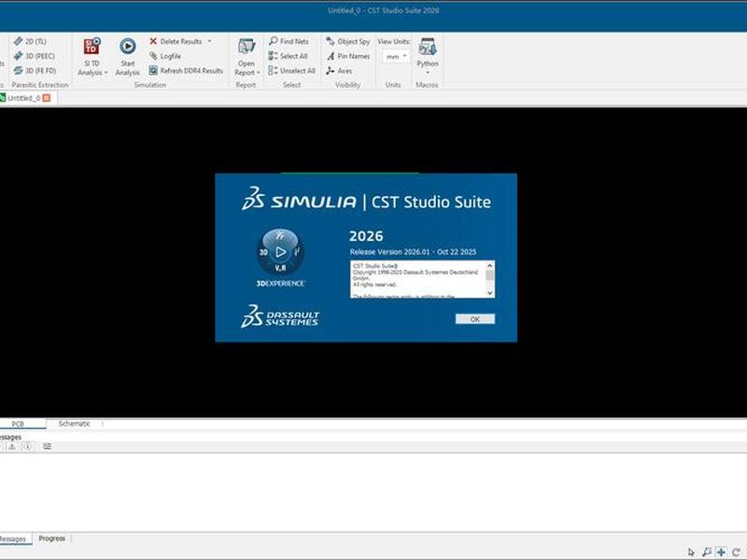Select 3D (FE FD) parasitic extraction
The height and width of the screenshot is (560, 747).
point(35,71)
